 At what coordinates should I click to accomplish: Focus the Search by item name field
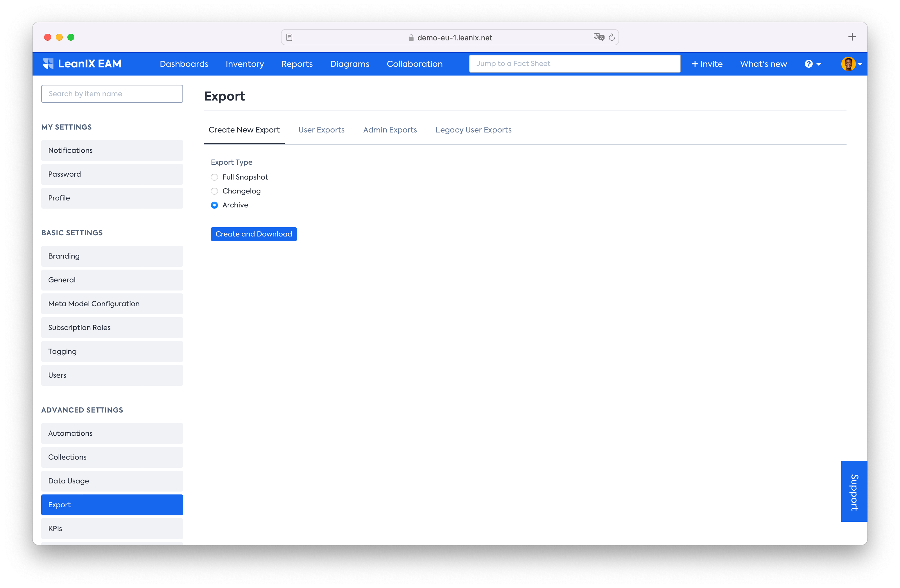click(112, 94)
